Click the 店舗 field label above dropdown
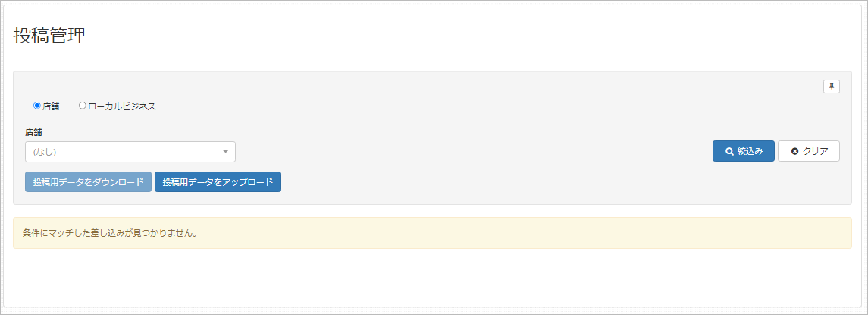Viewport: 868px width, 315px height. 34,133
